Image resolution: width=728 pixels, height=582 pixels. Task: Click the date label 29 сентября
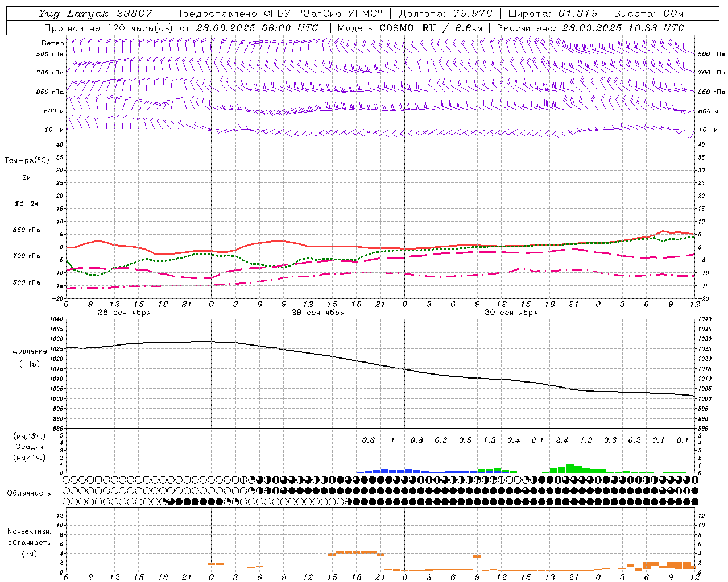[x=318, y=313]
